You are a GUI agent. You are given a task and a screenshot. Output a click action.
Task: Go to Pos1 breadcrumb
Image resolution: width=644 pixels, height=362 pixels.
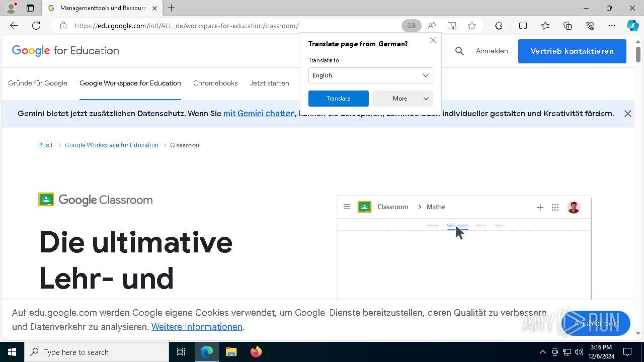tap(45, 145)
